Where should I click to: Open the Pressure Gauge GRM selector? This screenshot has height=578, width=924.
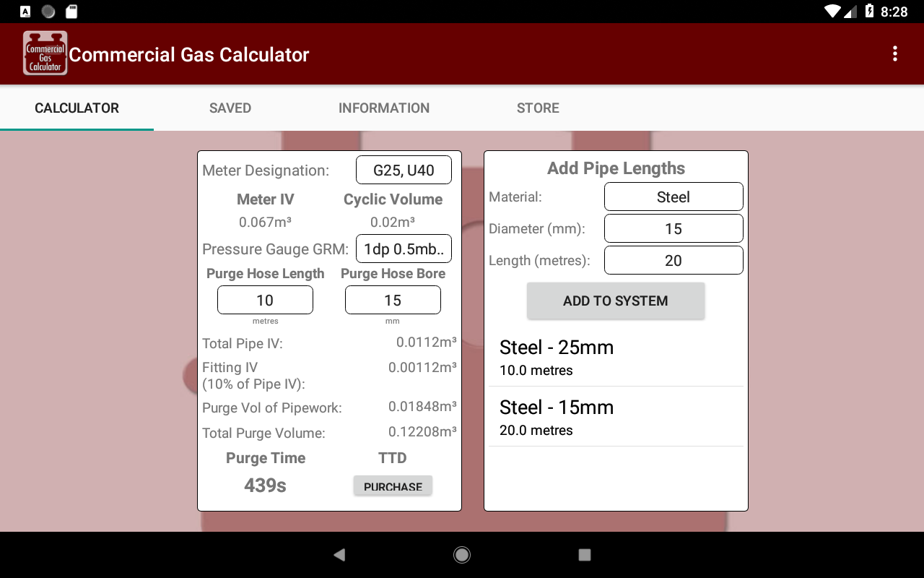404,249
